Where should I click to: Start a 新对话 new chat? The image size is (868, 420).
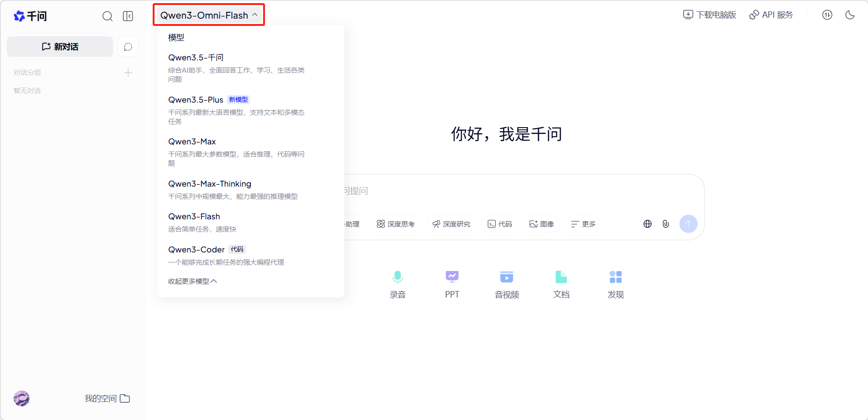60,47
